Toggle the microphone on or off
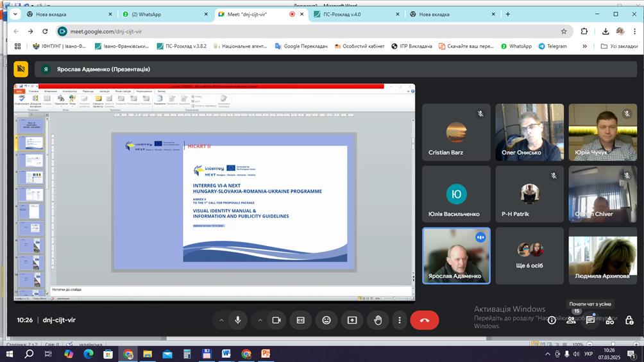 pos(238,320)
